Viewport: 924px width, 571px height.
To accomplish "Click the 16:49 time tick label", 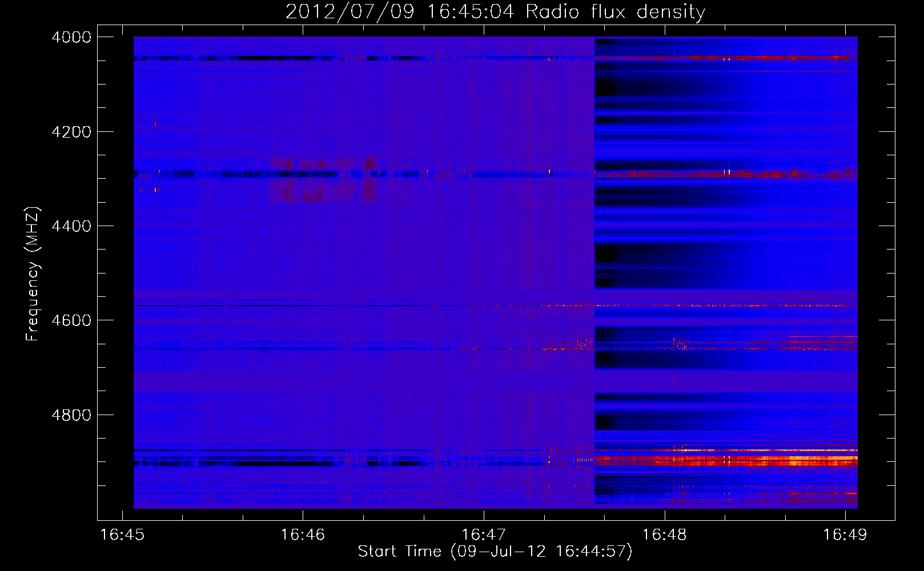I will 845,535.
